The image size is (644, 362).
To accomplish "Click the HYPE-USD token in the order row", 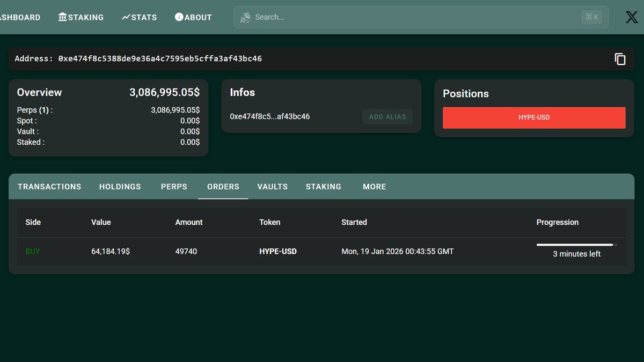I will [278, 251].
